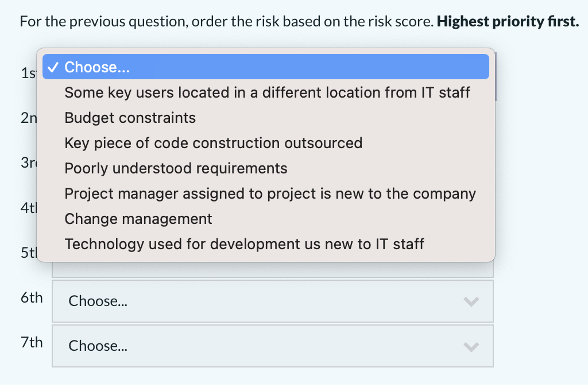Pick "Technology used for development" option
The image size is (588, 387).
[244, 244]
